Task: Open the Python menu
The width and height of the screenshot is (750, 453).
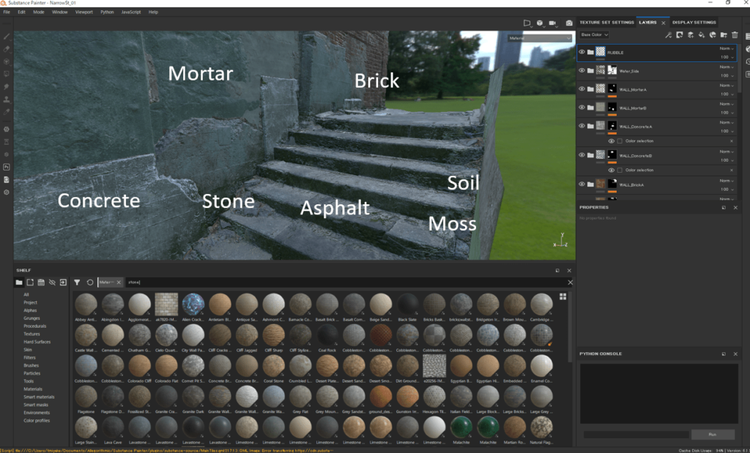Action: (x=107, y=12)
